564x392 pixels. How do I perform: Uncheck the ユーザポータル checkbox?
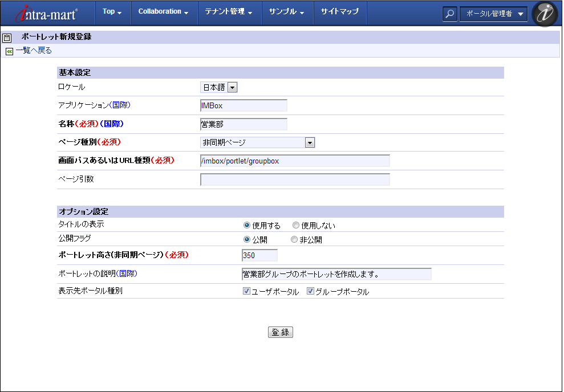click(x=247, y=291)
